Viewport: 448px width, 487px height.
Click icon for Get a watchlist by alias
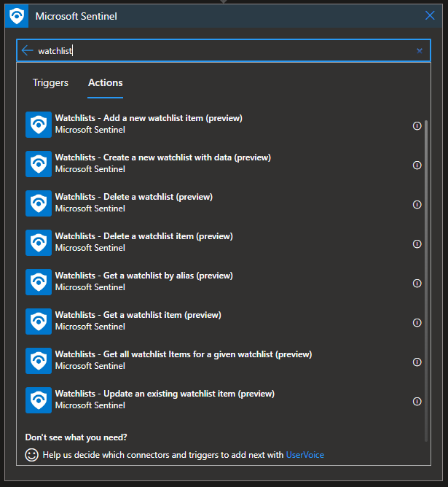click(x=39, y=282)
